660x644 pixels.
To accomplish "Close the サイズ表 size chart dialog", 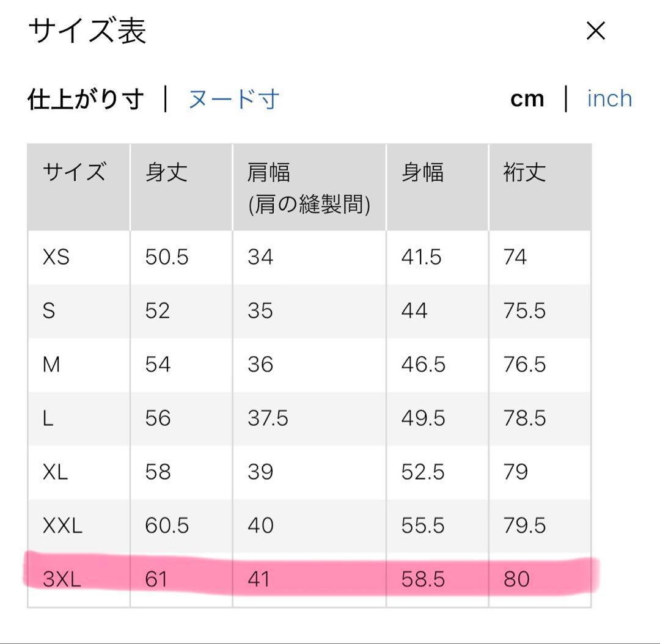I will (x=595, y=31).
